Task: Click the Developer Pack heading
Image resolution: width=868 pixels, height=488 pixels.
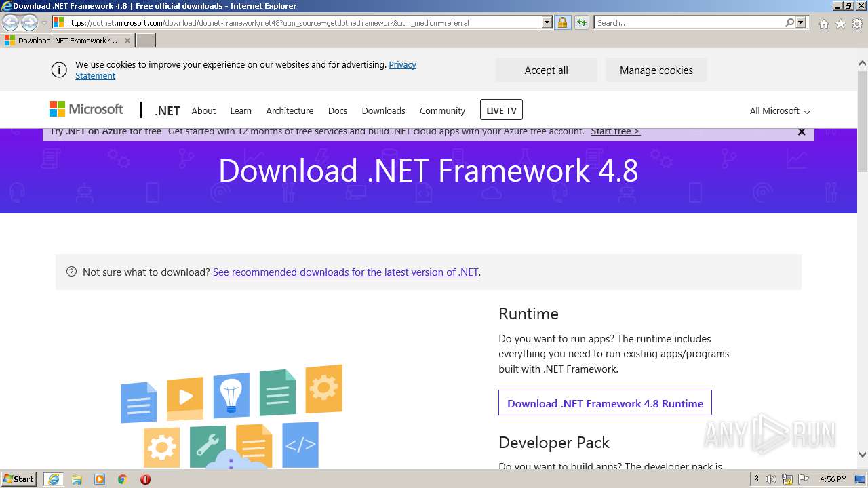Action: point(554,443)
